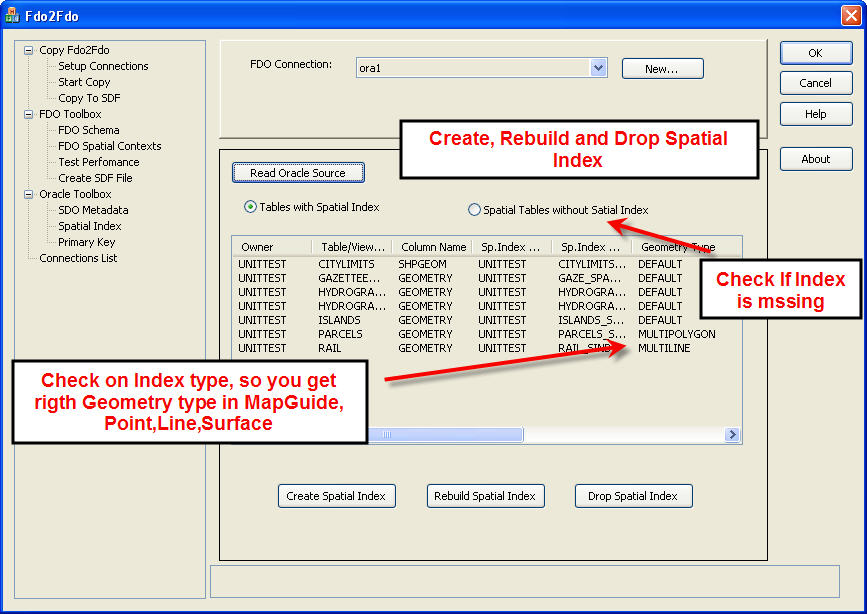Click the FDO Toolbox tree label
Viewport: 867px width, 614px height.
pos(70,115)
